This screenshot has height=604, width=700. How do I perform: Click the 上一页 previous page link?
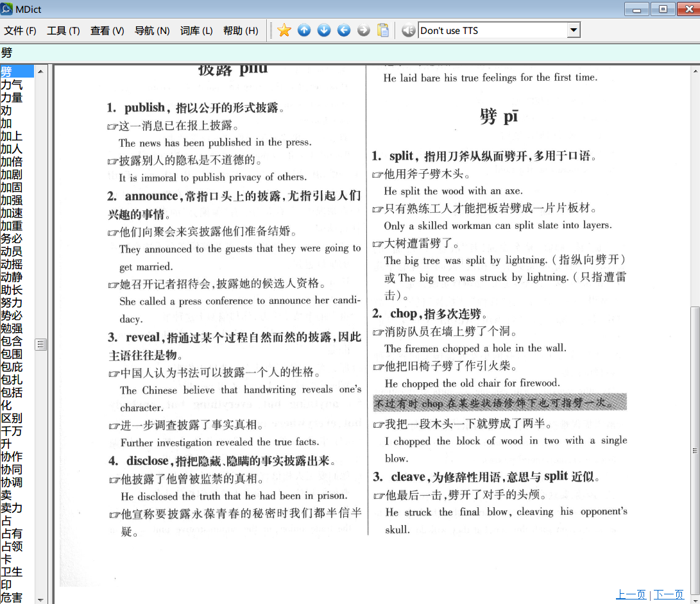[x=631, y=594]
